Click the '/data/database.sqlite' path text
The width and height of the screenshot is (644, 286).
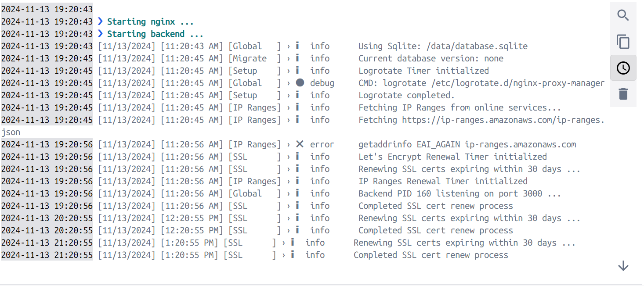point(477,46)
